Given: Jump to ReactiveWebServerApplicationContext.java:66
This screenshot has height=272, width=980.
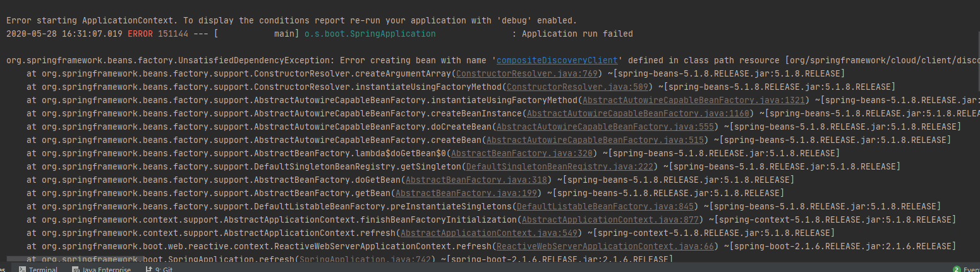Looking at the screenshot, I should pyautogui.click(x=605, y=246).
